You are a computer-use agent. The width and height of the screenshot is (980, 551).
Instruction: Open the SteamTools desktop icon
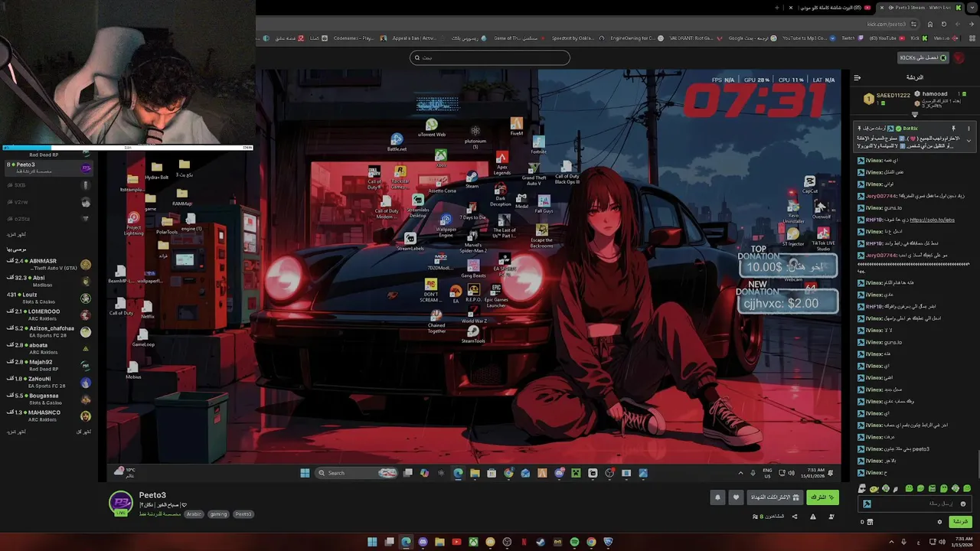tap(473, 334)
